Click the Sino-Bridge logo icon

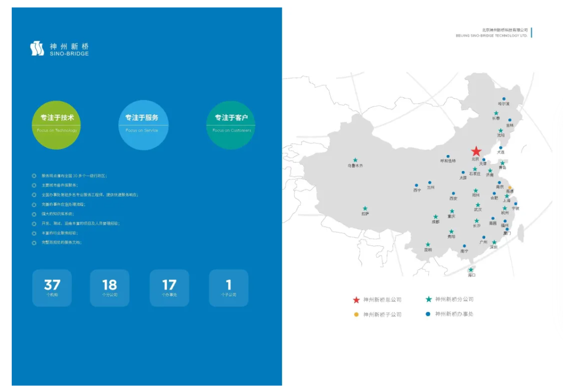point(37,49)
